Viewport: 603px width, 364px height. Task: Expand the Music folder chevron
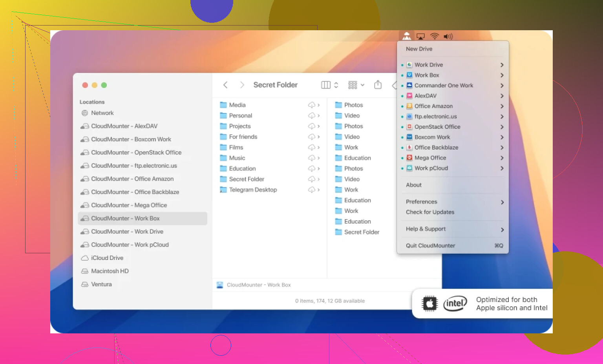(319, 158)
